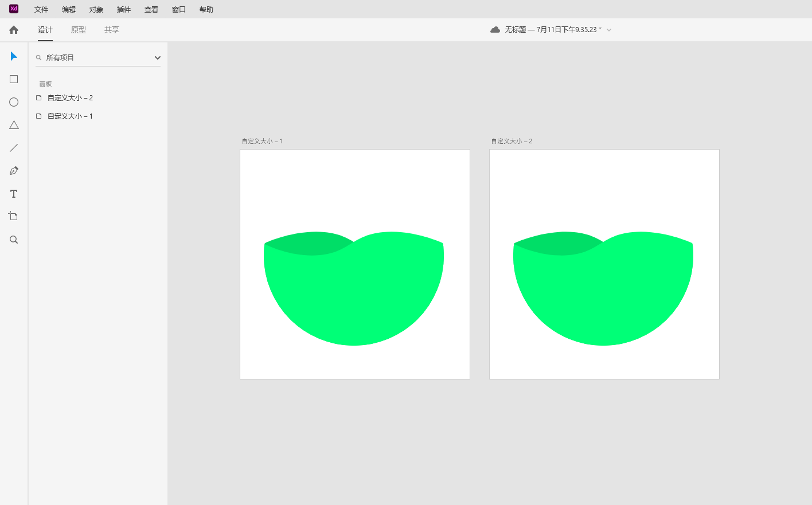Click artboard title 自定义大小 – 1 on canvas

[262, 141]
